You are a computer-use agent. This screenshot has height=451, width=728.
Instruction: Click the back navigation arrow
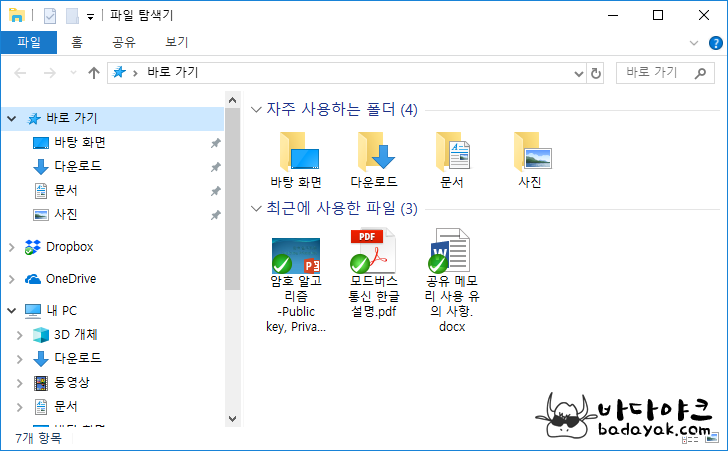click(20, 73)
